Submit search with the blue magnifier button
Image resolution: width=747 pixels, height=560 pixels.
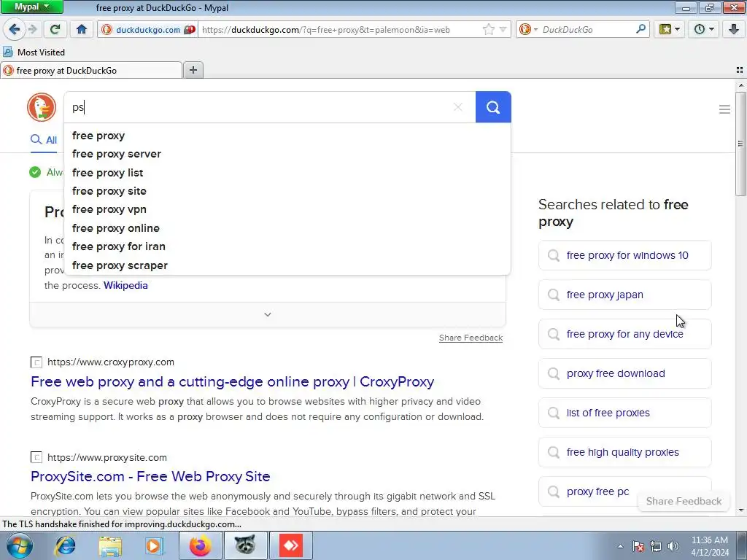point(493,107)
